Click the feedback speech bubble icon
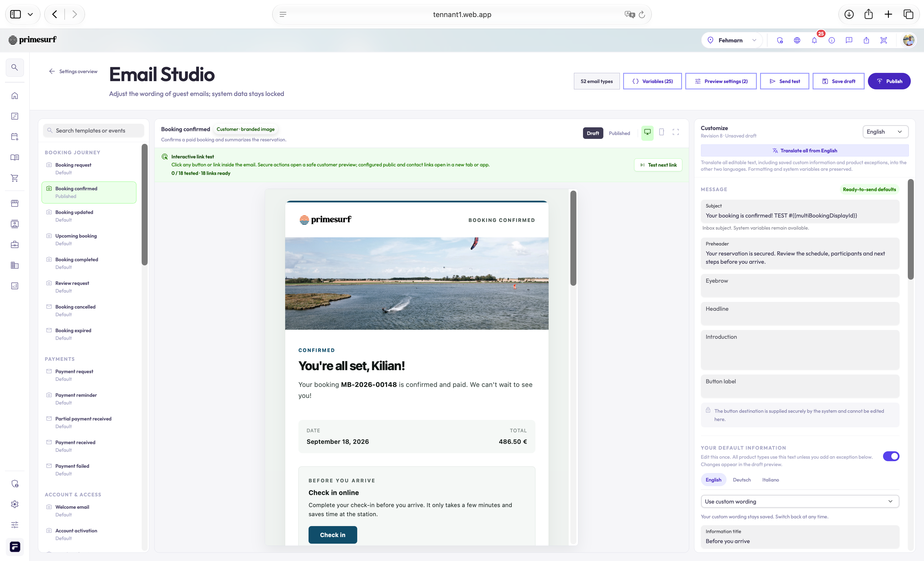924x561 pixels. (x=849, y=40)
